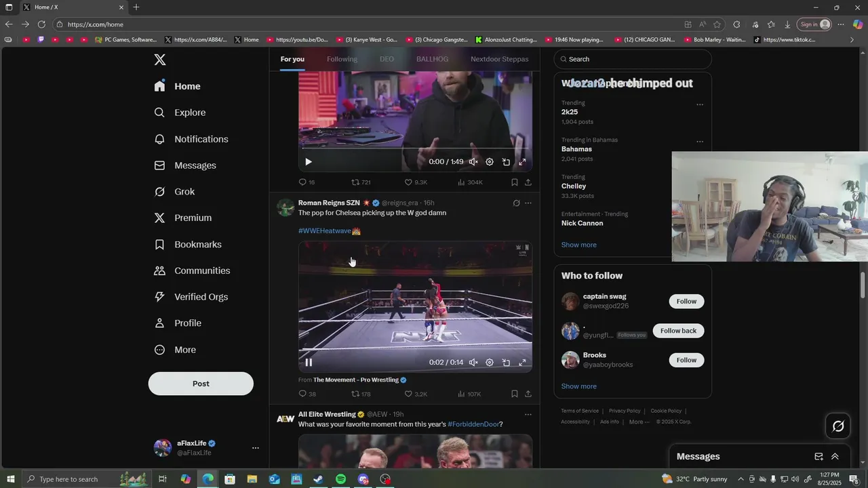
Task: Open the Nick Cannon trending topic
Action: (x=582, y=223)
